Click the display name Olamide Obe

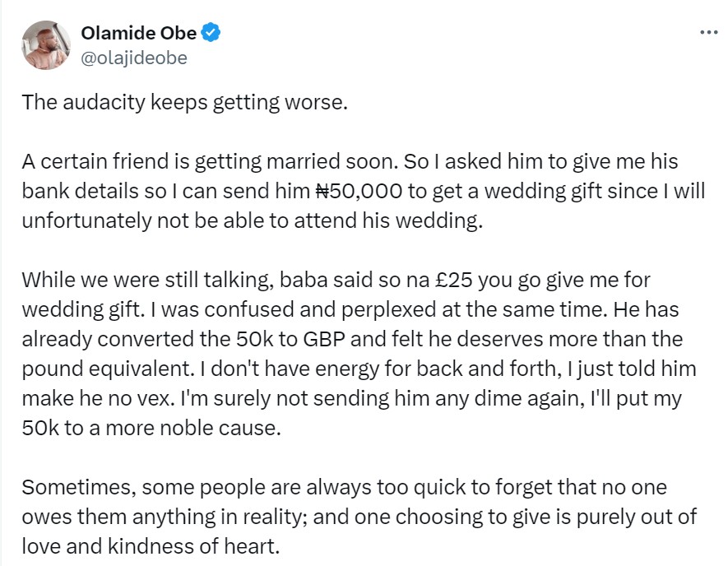138,33
